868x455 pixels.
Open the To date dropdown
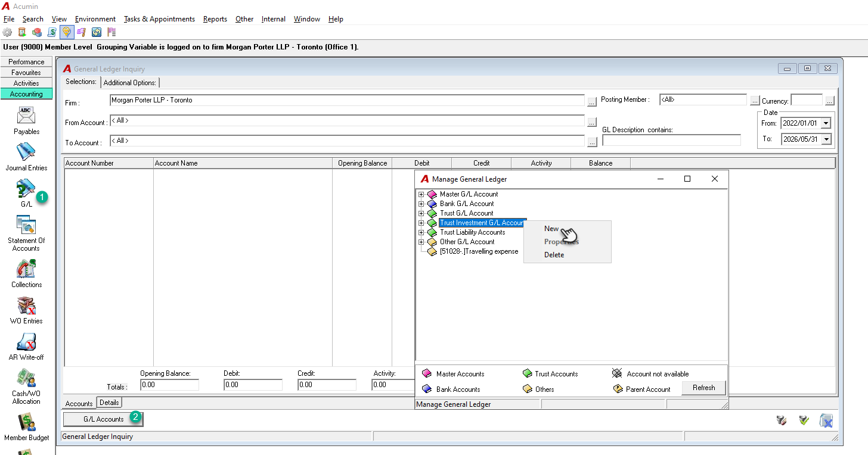coord(826,139)
